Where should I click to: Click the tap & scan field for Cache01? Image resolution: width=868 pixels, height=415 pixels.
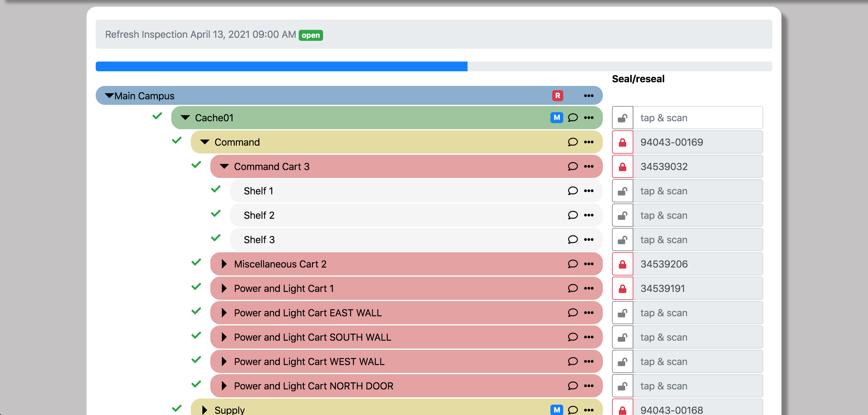pyautogui.click(x=698, y=118)
